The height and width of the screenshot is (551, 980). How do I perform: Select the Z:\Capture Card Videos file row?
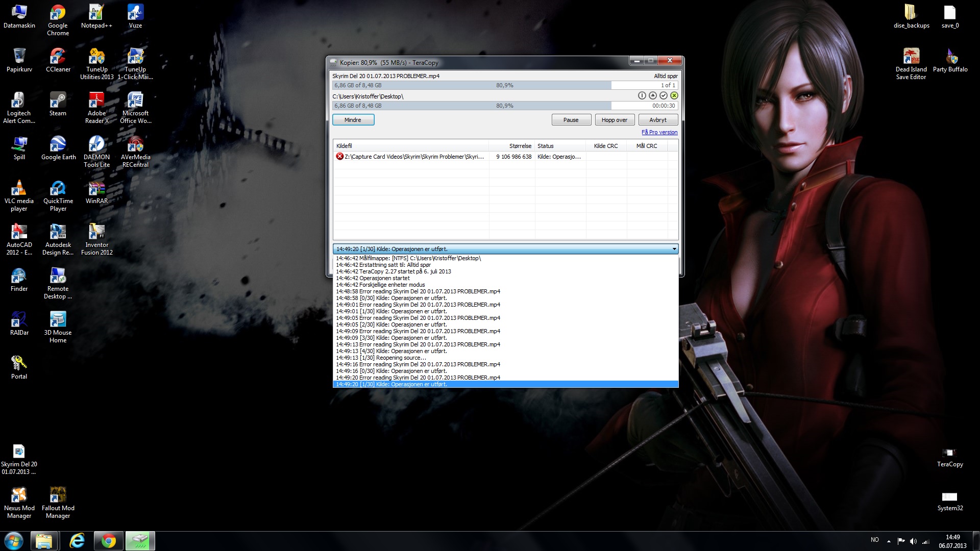tap(505, 157)
